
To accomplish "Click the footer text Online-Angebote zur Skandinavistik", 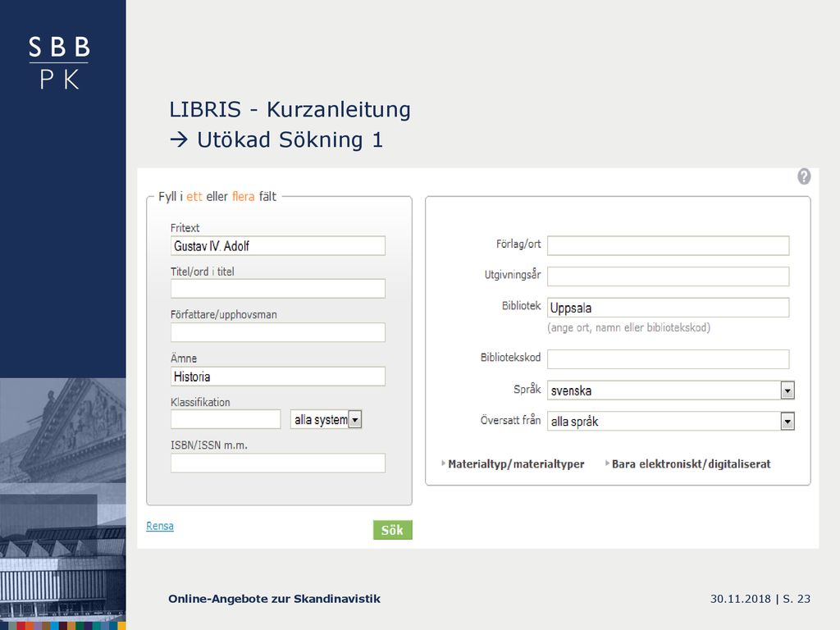I will (x=274, y=599).
